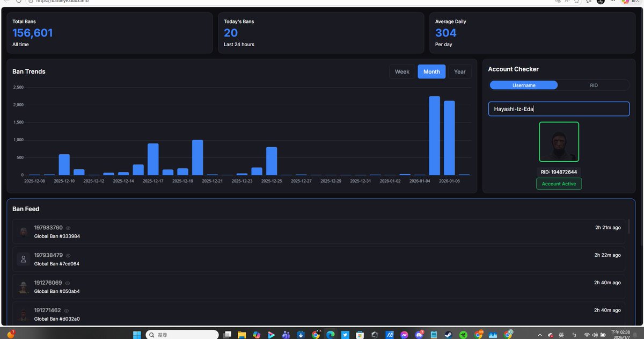Click the 2h 21m ago timestamp

tap(608, 228)
